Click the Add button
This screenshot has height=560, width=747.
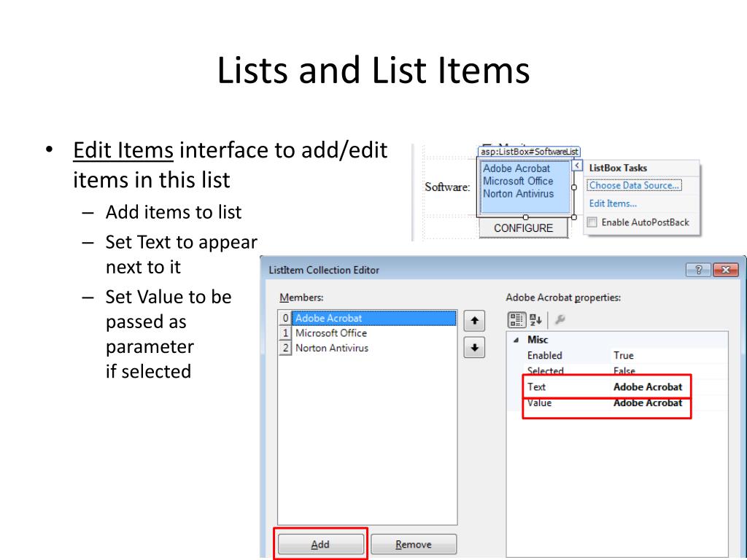(321, 544)
